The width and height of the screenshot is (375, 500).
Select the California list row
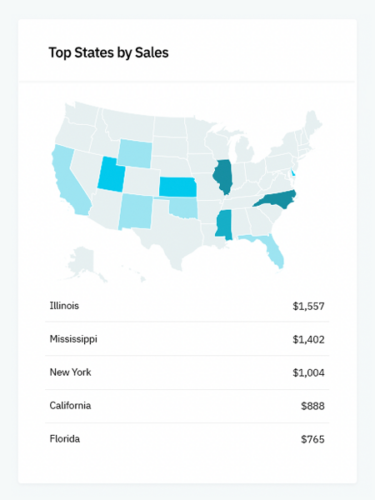point(187,406)
